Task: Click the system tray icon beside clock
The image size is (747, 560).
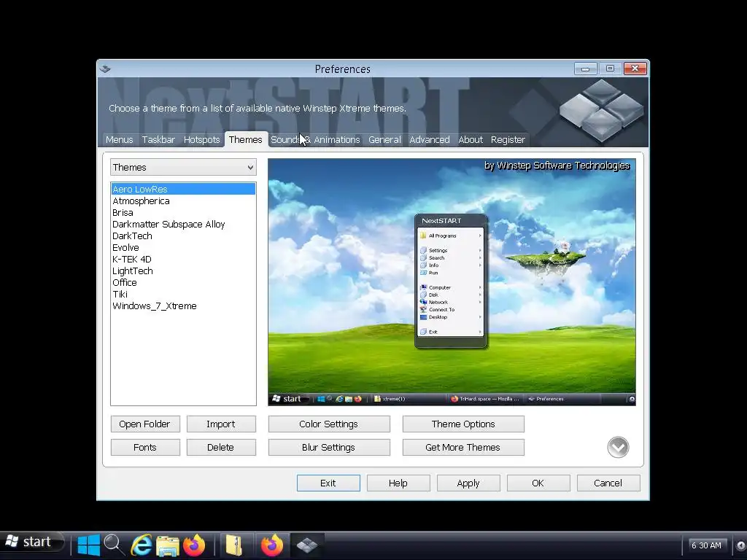Action: pyautogui.click(x=741, y=545)
